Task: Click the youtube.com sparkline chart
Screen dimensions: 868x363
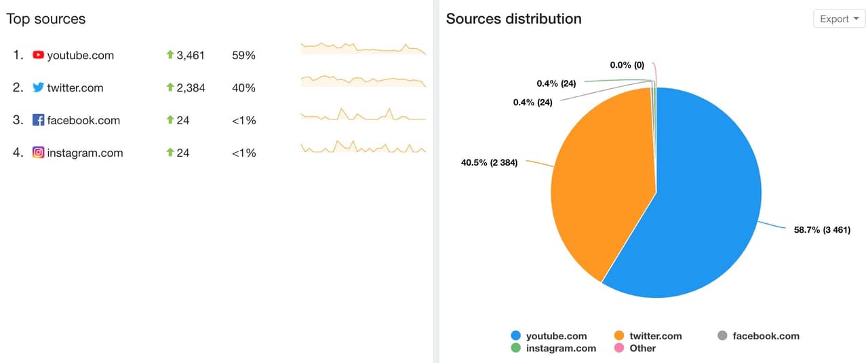Action: [363, 48]
